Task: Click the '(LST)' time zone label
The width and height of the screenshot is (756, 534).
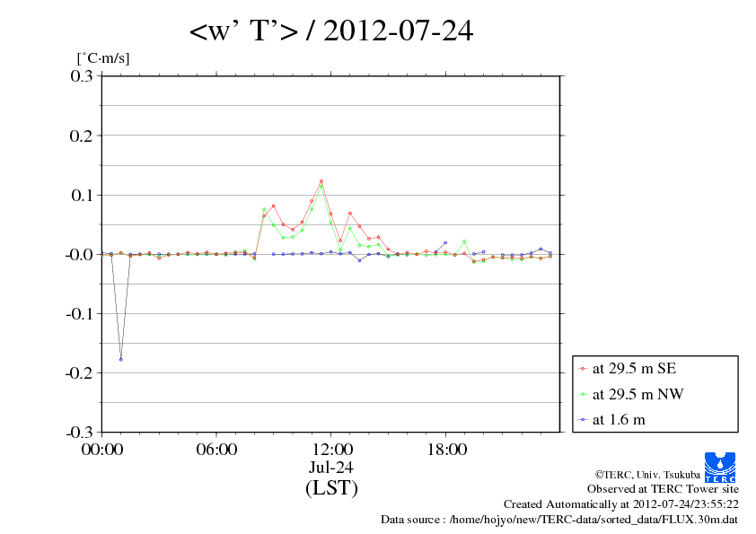Action: (331, 488)
